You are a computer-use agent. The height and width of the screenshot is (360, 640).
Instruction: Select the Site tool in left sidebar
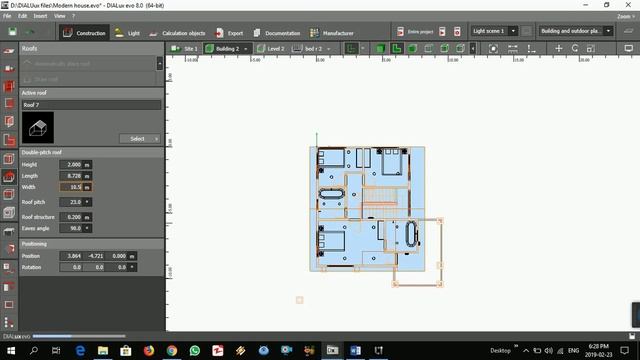9,51
